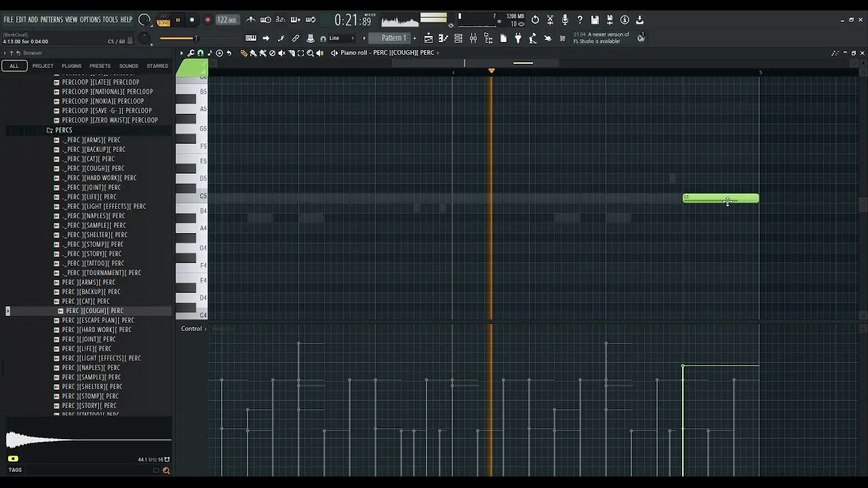
Task: Open pattern options arrow left of Pattern 1
Action: (364, 38)
